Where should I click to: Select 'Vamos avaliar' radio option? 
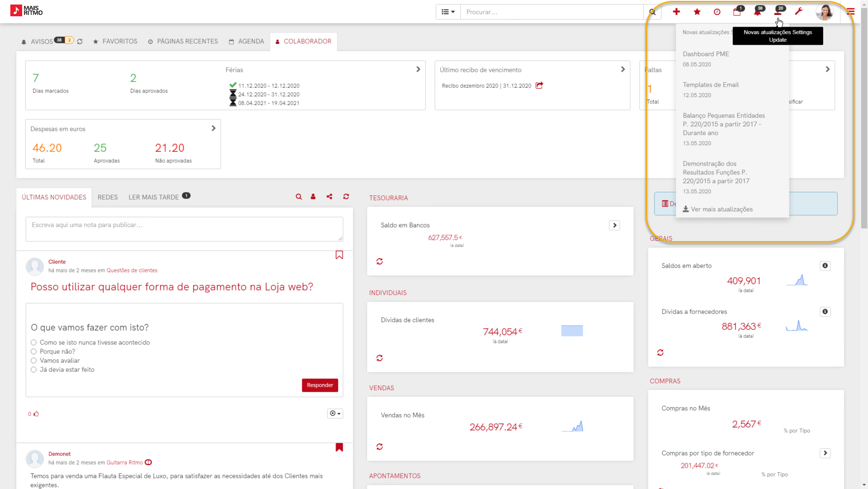(x=34, y=361)
